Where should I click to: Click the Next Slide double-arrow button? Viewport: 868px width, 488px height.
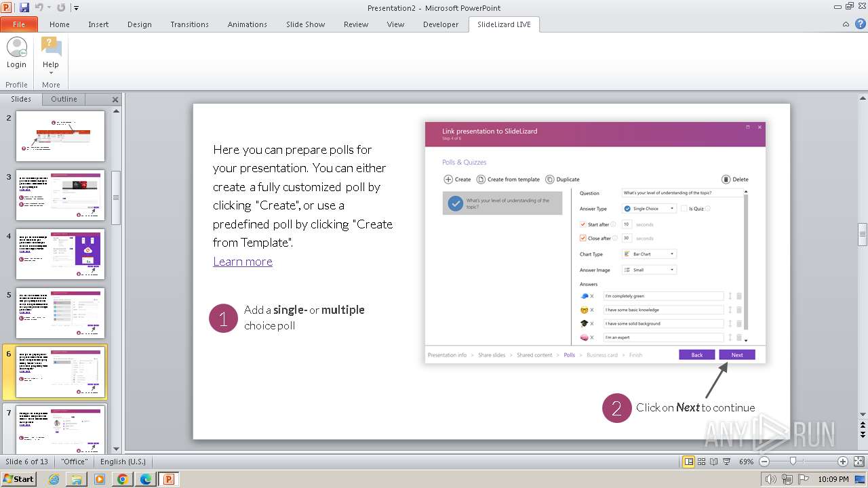(863, 434)
